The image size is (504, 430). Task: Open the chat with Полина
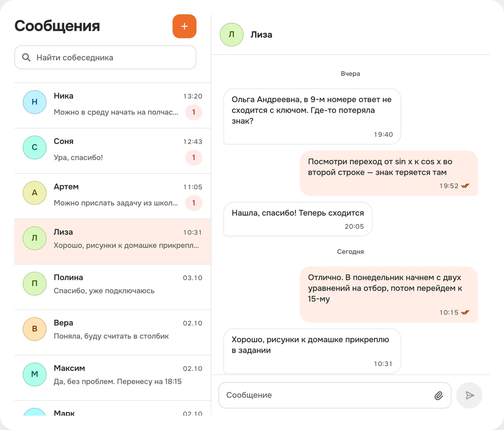tap(113, 287)
